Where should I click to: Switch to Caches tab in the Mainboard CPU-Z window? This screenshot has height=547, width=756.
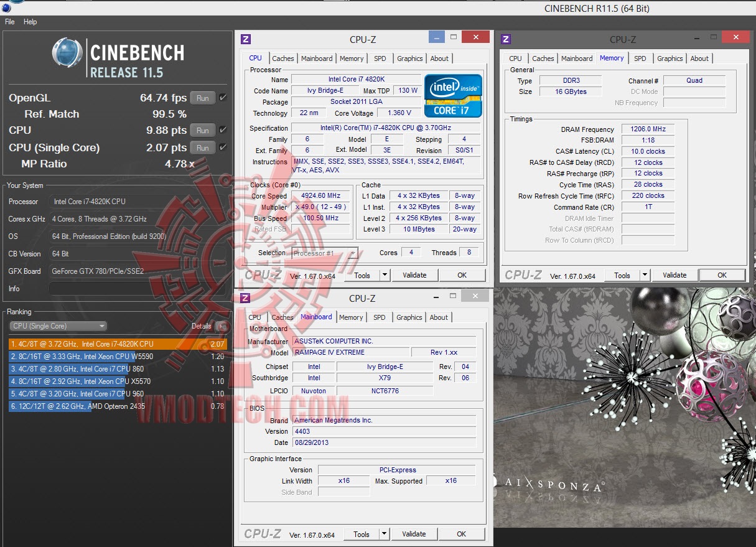pyautogui.click(x=282, y=317)
